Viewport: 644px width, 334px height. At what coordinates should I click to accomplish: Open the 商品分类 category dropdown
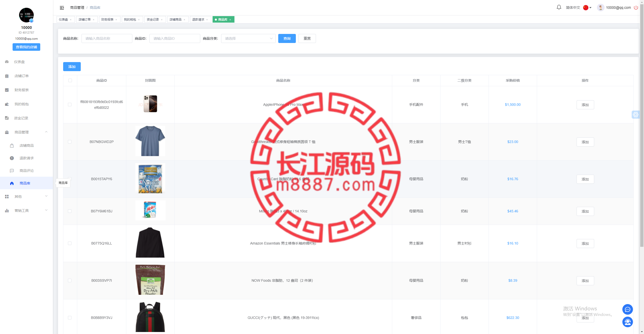coord(248,38)
